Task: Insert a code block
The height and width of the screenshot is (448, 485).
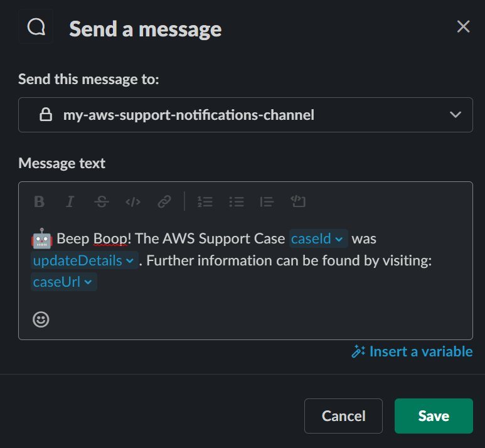Action: (x=298, y=201)
